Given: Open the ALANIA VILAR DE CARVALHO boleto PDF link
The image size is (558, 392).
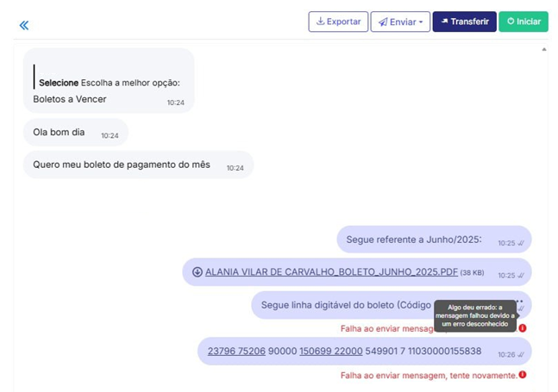Looking at the screenshot, I should pyautogui.click(x=331, y=272).
